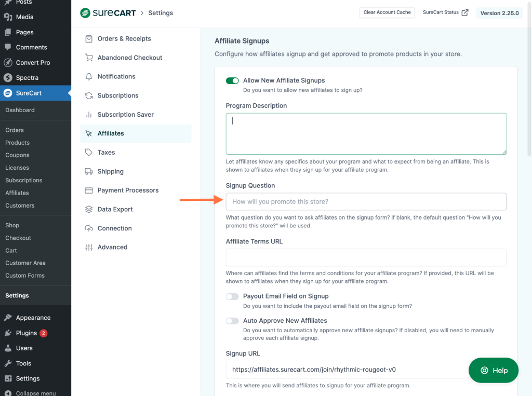This screenshot has height=396, width=532.
Task: Turn on Auto Approve New Affiliates
Action: click(x=232, y=321)
